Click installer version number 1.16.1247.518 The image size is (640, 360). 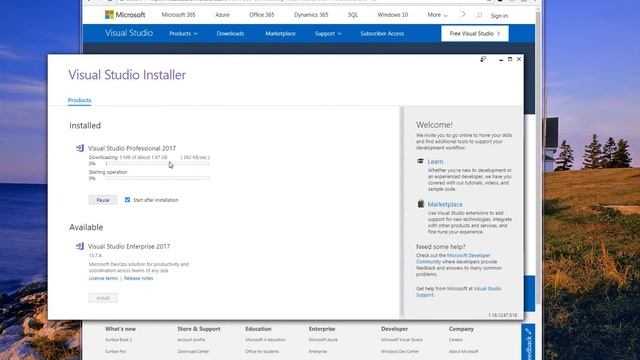(502, 316)
